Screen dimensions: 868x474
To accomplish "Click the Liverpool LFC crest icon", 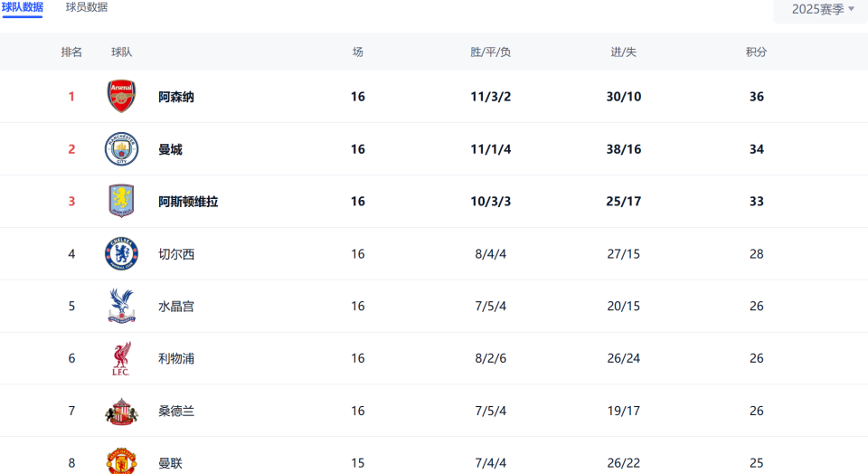I will pos(121,358).
